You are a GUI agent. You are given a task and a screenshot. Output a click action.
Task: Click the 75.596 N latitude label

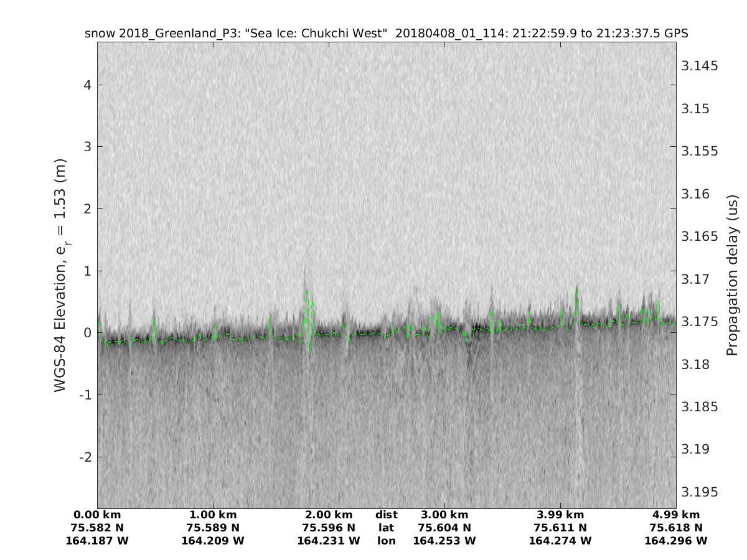[x=329, y=528]
